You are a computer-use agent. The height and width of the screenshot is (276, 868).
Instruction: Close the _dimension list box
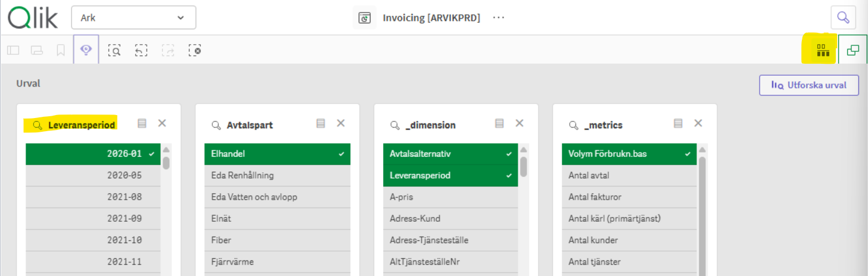(519, 123)
